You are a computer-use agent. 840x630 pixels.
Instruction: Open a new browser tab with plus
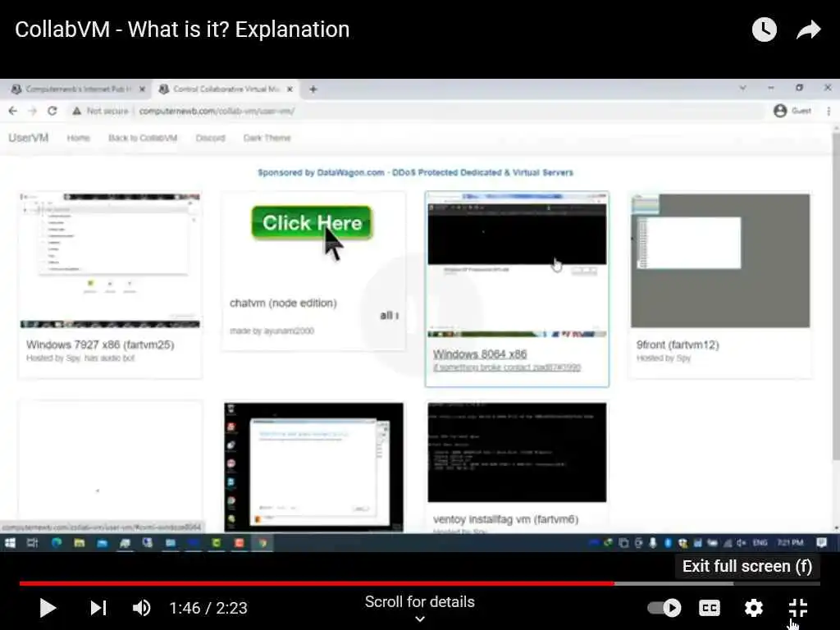(x=313, y=89)
